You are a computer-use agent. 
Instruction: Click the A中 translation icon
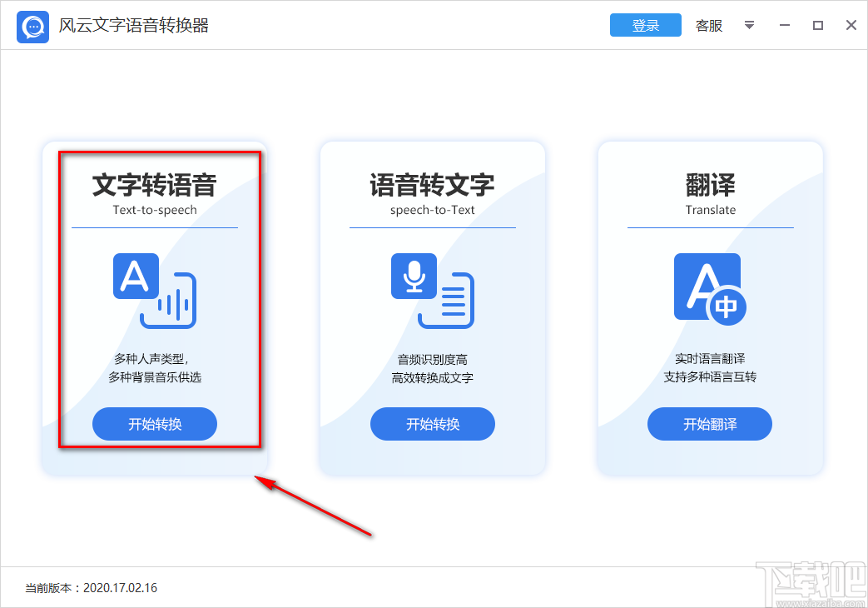pyautogui.click(x=709, y=287)
